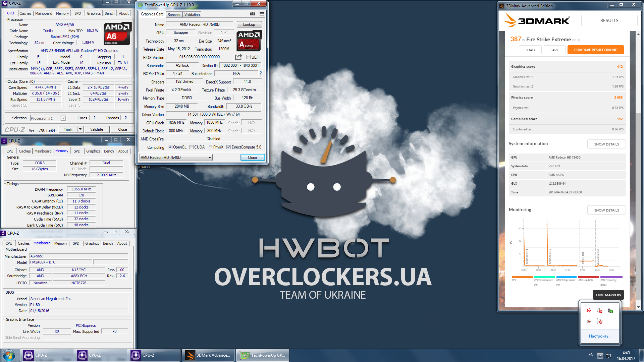
Task: Toggle the DirectCompute 5.0 checkbox
Action: coord(228,147)
